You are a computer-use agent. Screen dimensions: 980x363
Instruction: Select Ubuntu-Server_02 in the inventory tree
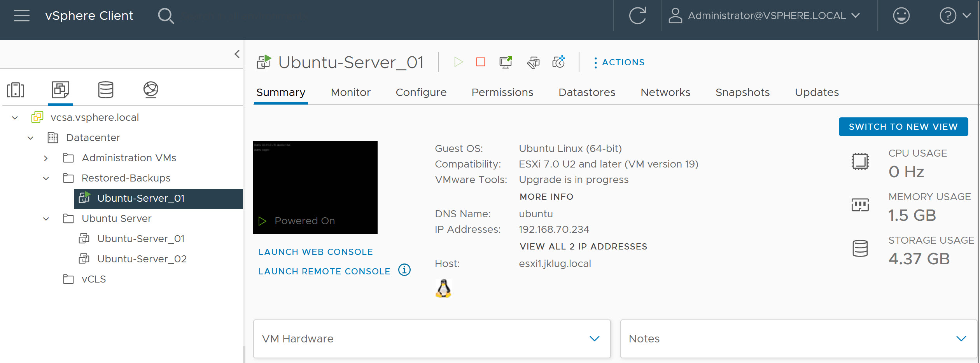pyautogui.click(x=142, y=258)
